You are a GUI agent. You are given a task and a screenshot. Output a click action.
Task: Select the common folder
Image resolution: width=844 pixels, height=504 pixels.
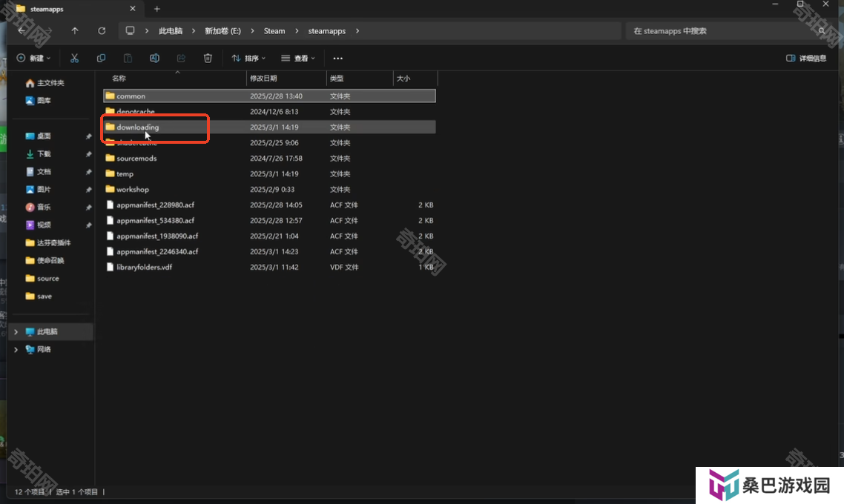tap(269, 96)
